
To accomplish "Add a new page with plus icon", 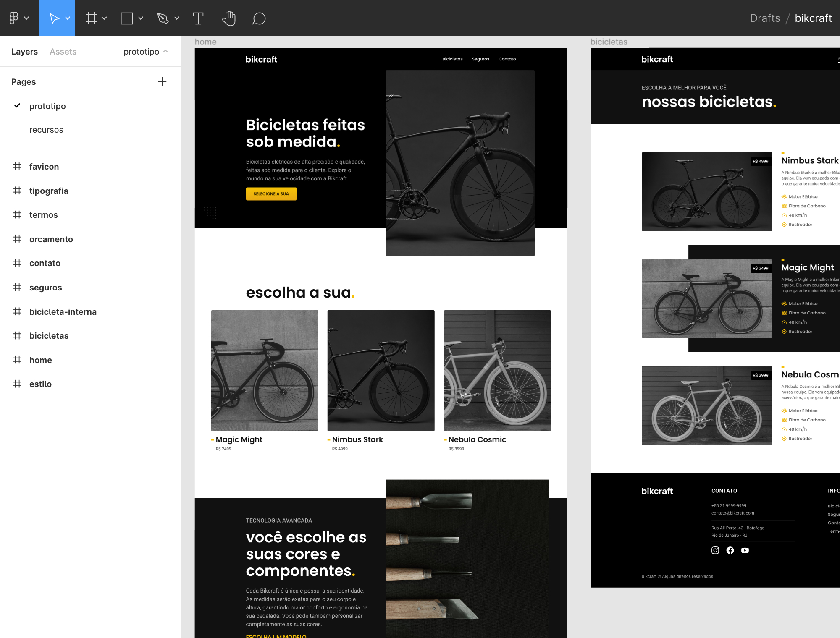I will pos(162,81).
